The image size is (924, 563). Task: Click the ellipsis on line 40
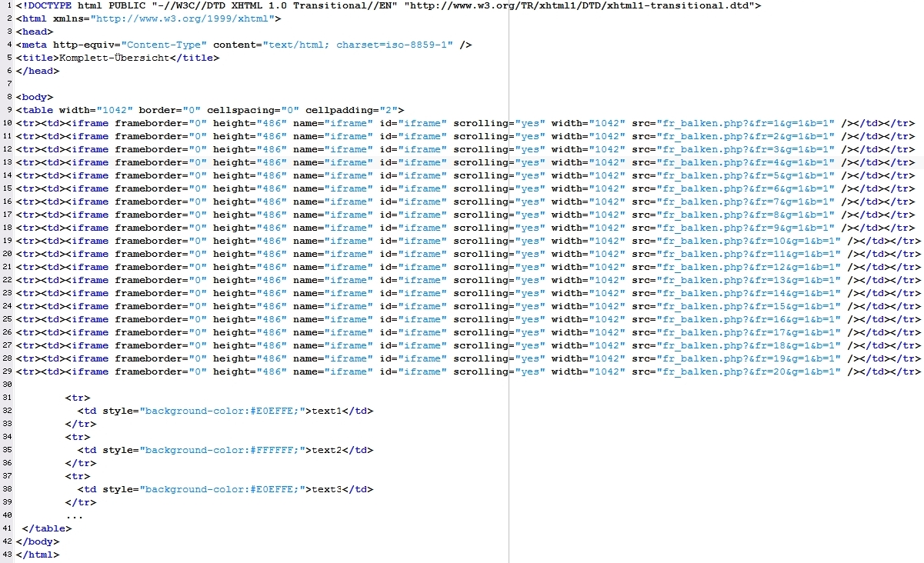pos(74,515)
